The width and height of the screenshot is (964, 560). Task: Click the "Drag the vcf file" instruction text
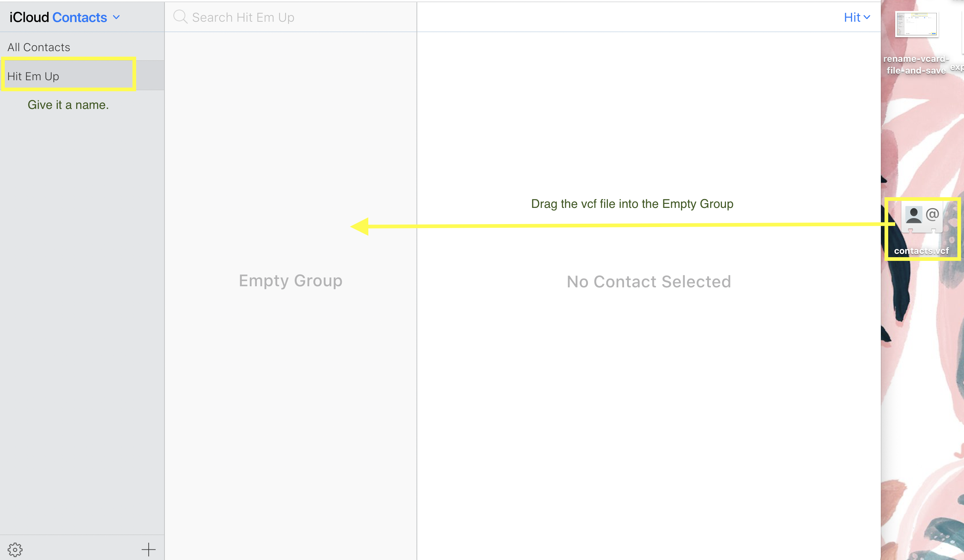[632, 204]
